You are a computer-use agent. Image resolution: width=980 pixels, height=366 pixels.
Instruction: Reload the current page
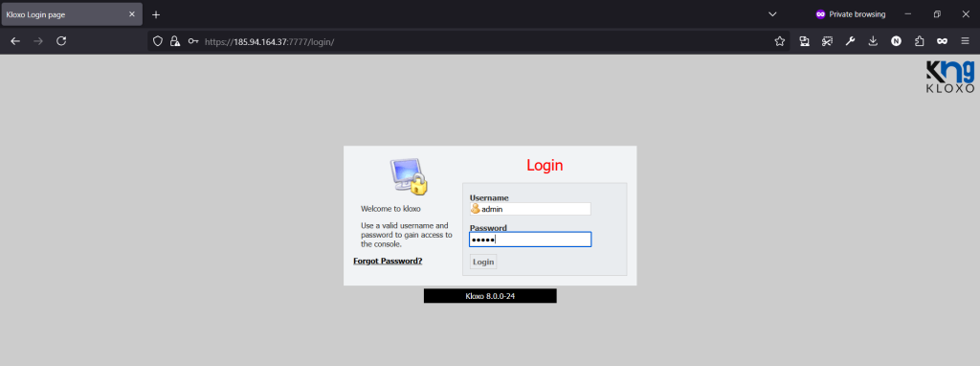[x=61, y=41]
